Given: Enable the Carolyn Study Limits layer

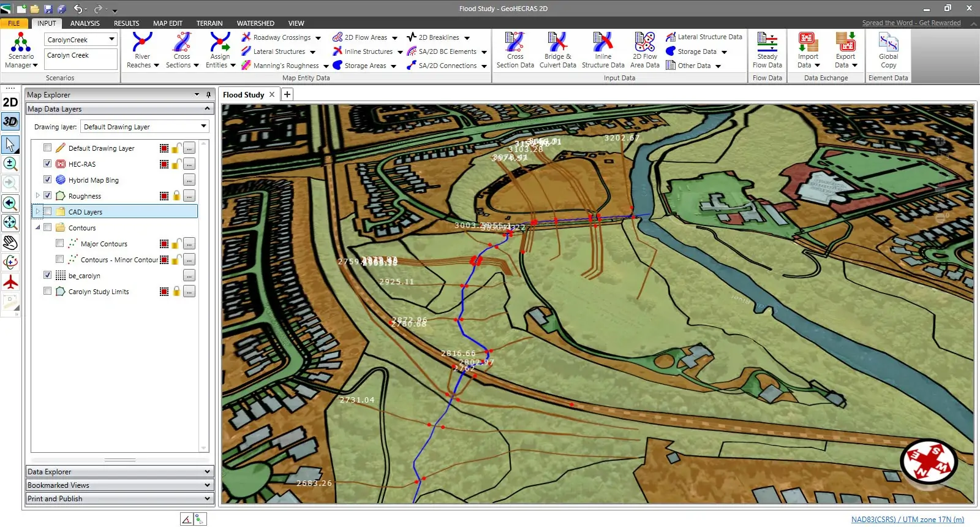Looking at the screenshot, I should point(48,291).
